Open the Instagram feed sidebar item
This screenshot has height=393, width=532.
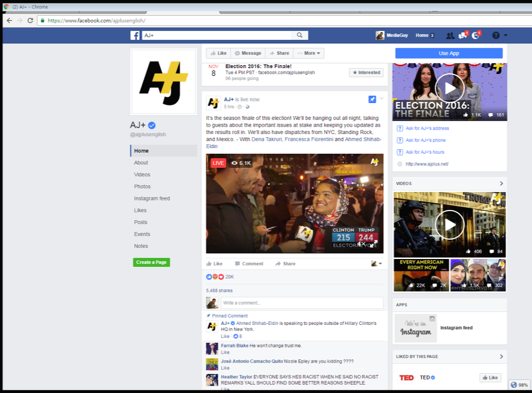click(152, 198)
